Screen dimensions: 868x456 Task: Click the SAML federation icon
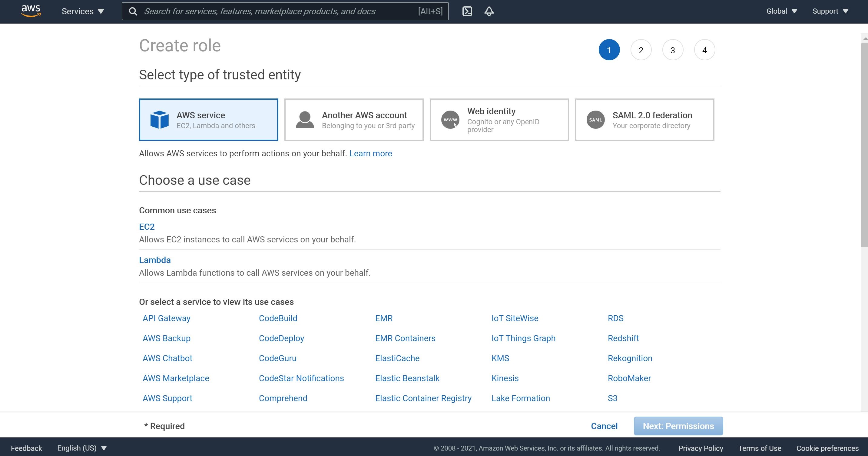pos(595,120)
